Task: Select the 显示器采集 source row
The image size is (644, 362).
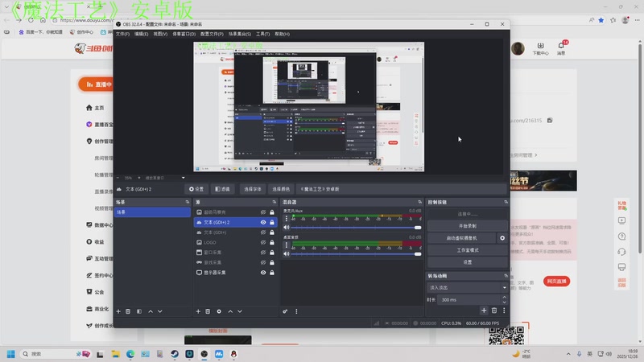Action: [235, 273]
